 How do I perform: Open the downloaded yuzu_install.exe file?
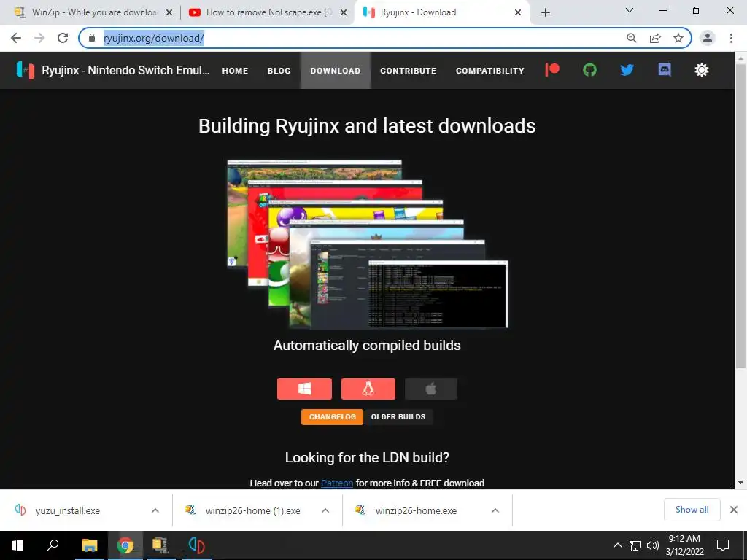pos(68,510)
